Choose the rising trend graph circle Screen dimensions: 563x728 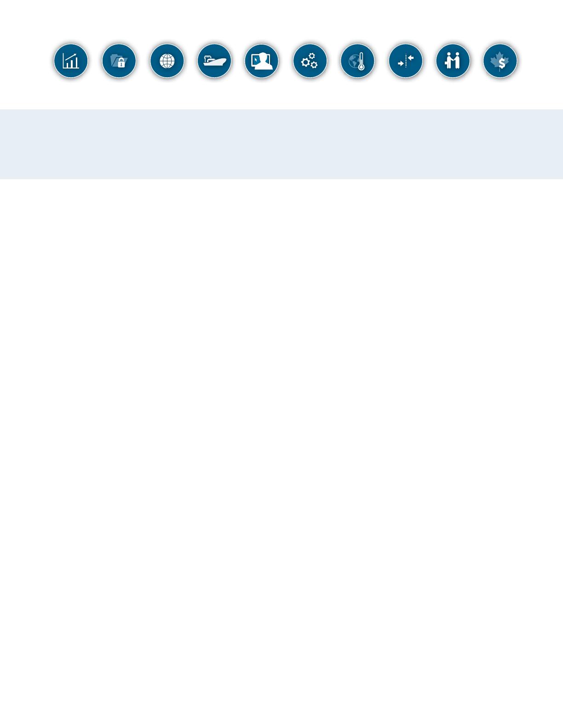(71, 61)
